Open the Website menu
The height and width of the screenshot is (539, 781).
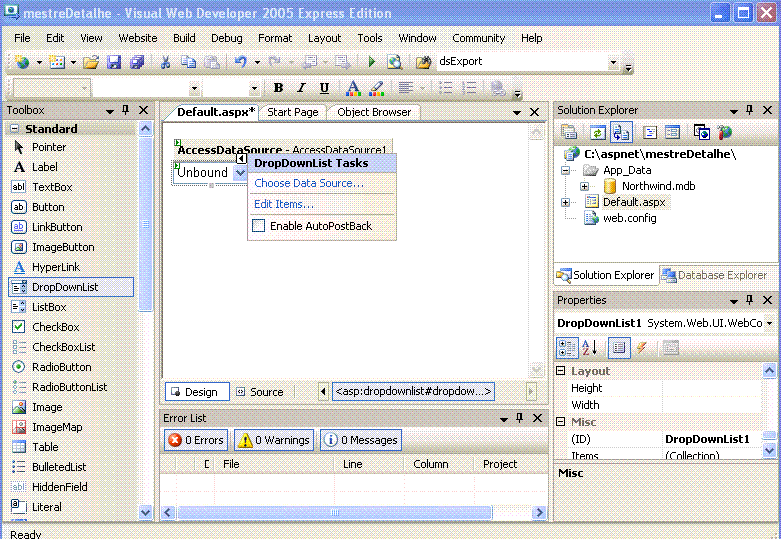tap(138, 38)
